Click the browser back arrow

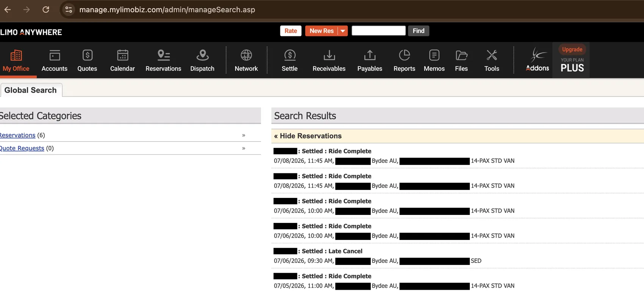pos(8,9)
